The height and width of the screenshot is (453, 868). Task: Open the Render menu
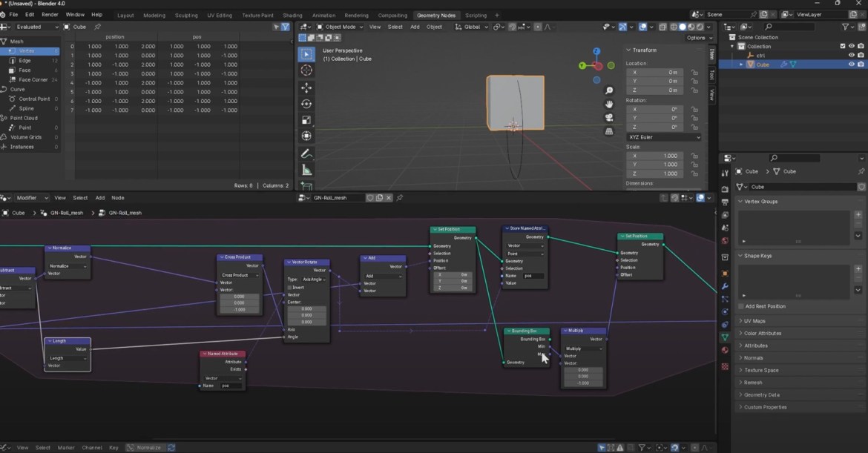(x=50, y=15)
